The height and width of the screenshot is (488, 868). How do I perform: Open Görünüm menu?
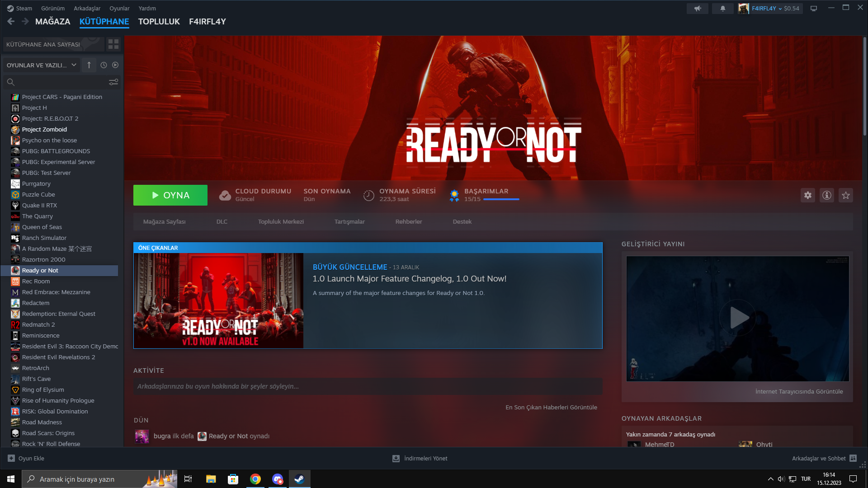[52, 8]
